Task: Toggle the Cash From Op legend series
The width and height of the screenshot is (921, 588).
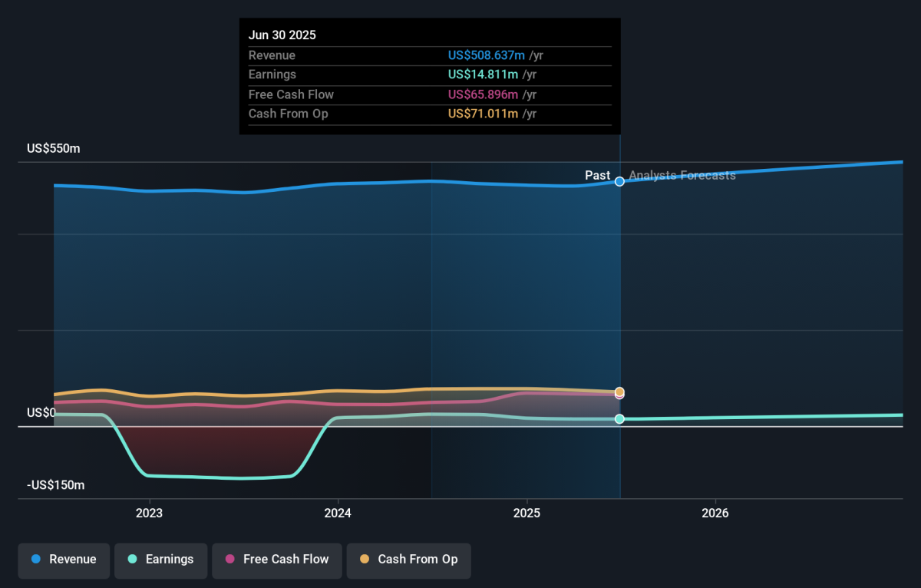Action: (x=408, y=560)
